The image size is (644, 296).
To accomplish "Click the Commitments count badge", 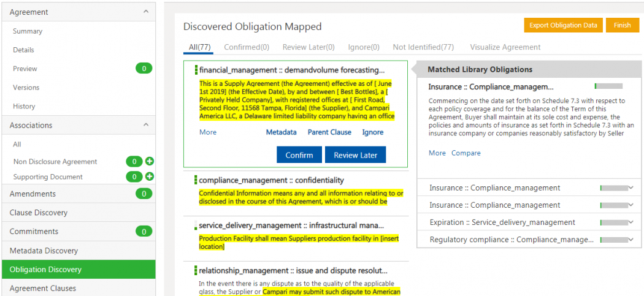I will 144,232.
